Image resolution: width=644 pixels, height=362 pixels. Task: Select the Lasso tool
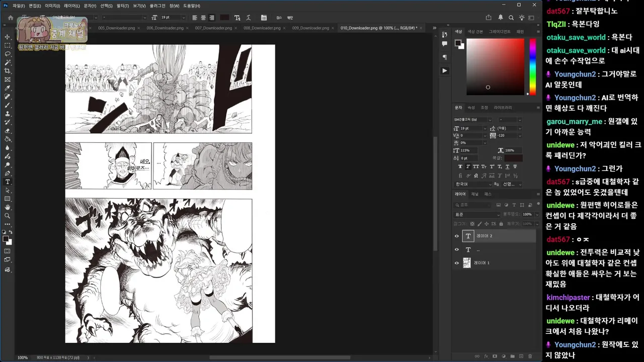(x=8, y=54)
